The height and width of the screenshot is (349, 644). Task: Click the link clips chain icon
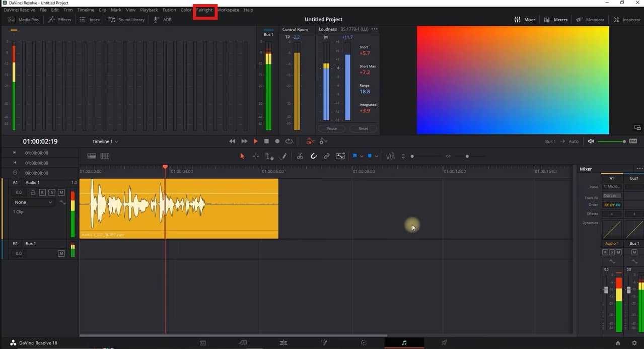click(326, 156)
